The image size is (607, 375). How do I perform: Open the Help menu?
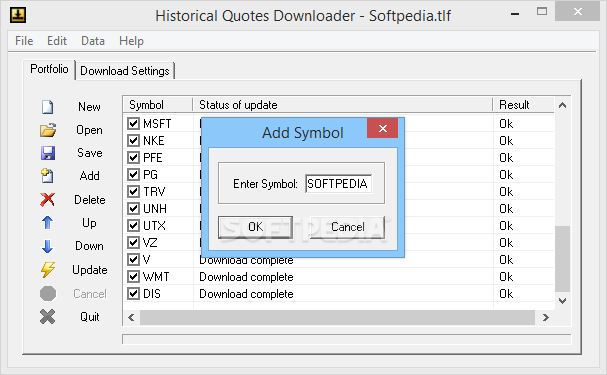(x=131, y=41)
